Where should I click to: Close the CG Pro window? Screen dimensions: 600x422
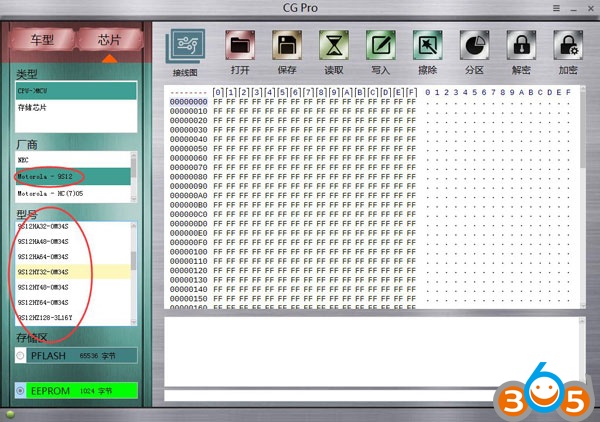click(591, 8)
